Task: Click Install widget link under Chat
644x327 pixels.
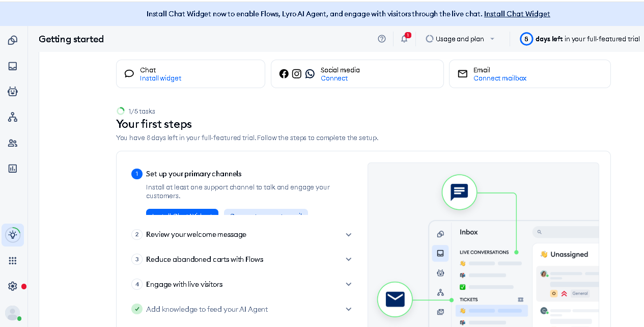Action: [160, 78]
